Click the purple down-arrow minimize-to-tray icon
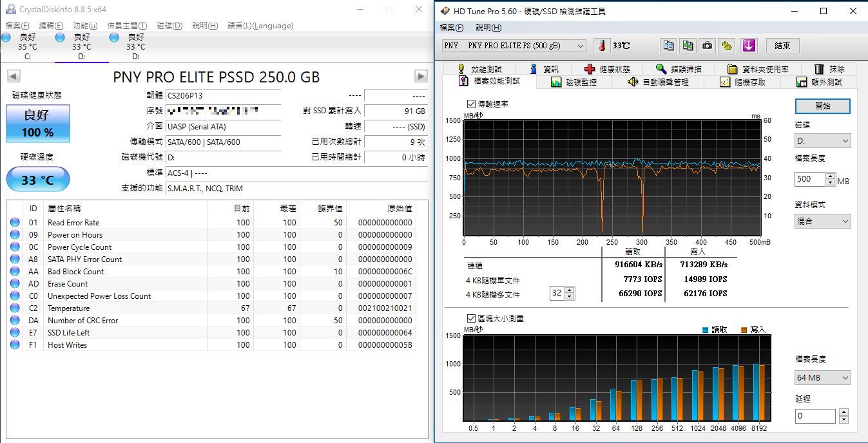Screen dimensions: 868x443 click(748, 46)
